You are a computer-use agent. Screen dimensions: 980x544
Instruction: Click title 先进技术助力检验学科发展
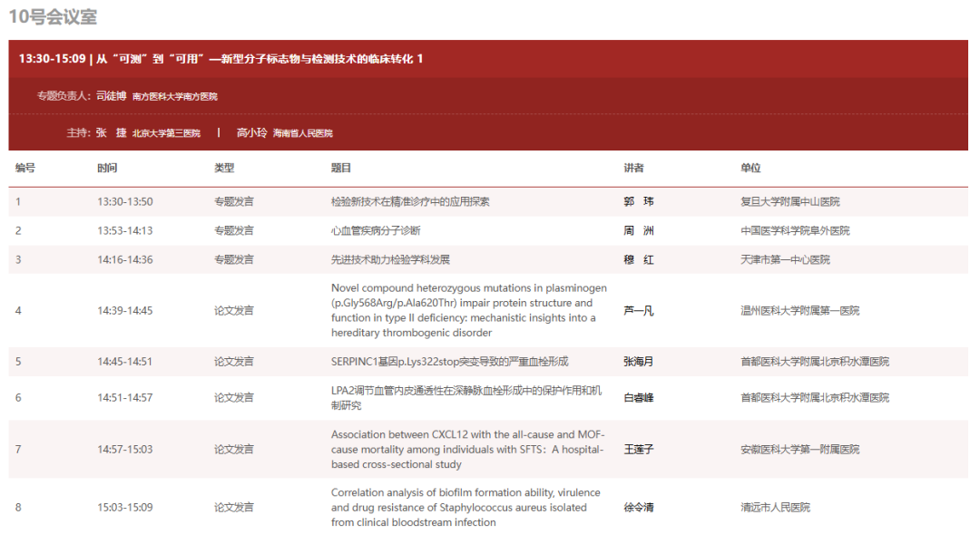pyautogui.click(x=390, y=260)
